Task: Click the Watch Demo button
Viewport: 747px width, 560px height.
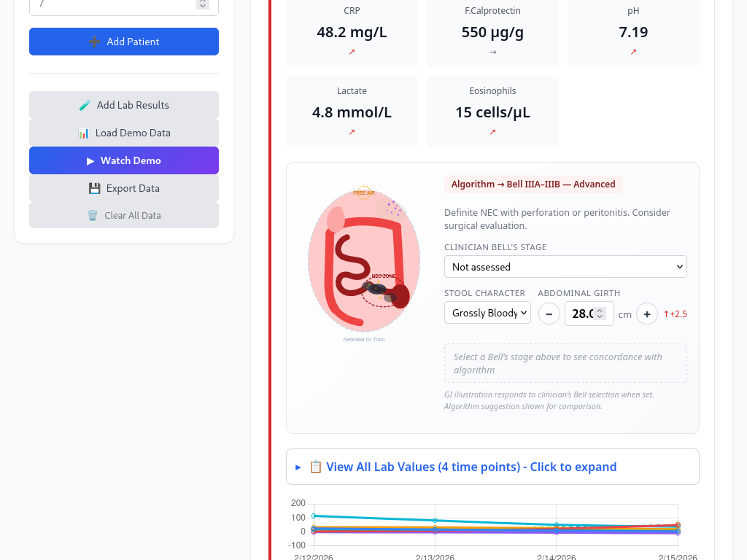Action: click(124, 160)
